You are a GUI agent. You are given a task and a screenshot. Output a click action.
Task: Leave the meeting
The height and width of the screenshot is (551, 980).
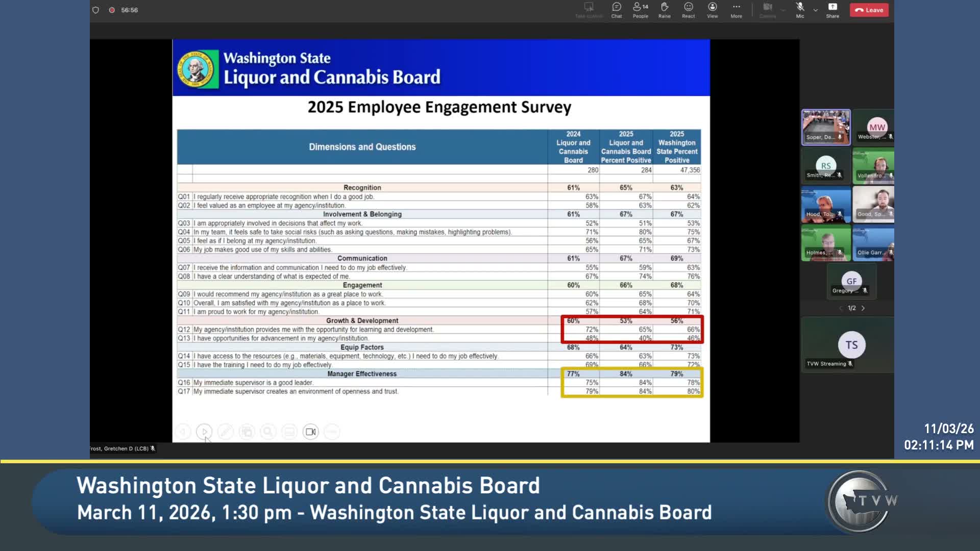click(x=869, y=10)
